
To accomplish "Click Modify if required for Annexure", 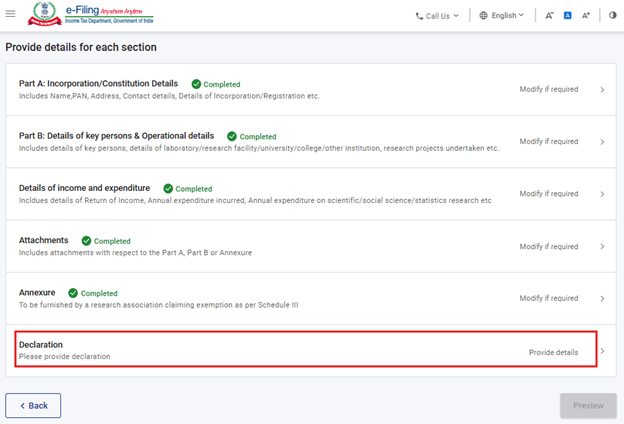I will pos(548,298).
